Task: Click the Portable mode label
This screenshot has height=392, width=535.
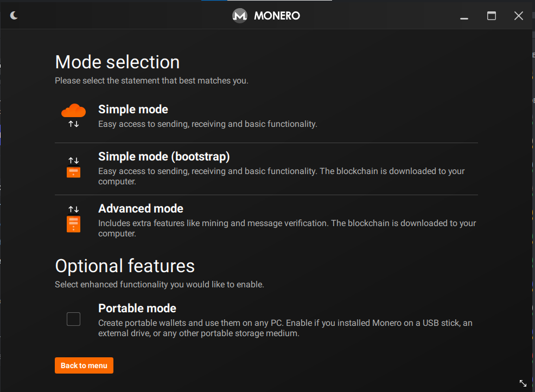Action: pos(137,308)
